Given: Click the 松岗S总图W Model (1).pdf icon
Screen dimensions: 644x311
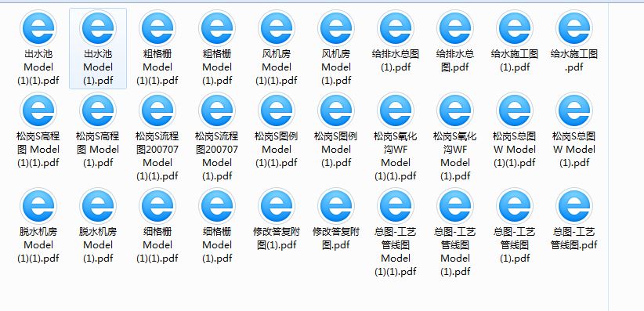Looking at the screenshot, I should (574, 110).
